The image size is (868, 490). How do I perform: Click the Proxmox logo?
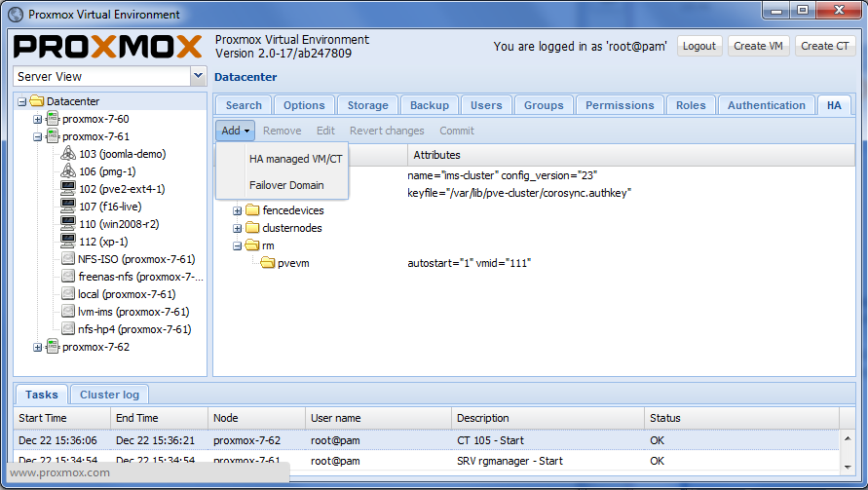click(108, 47)
